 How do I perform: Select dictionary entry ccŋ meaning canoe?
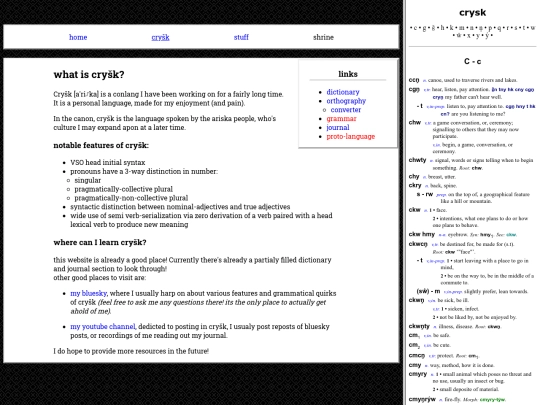(x=414, y=80)
